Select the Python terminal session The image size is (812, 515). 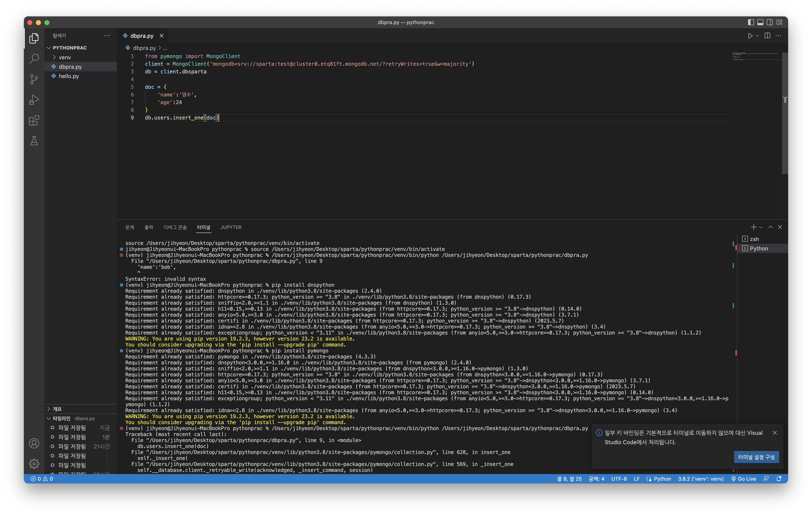[763, 249]
